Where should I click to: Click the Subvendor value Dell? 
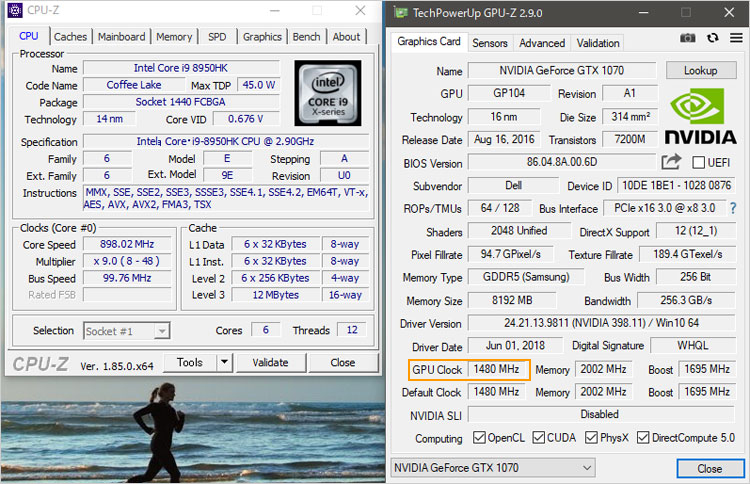513,185
